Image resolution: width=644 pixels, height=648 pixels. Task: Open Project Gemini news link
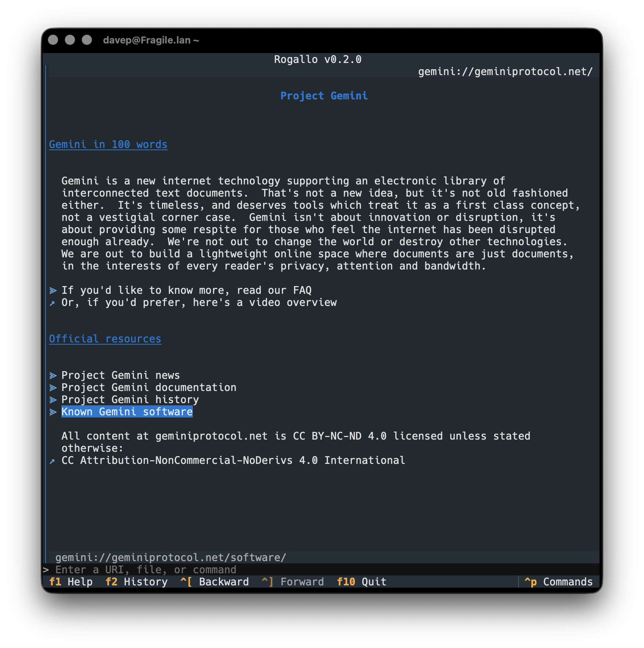[120, 375]
